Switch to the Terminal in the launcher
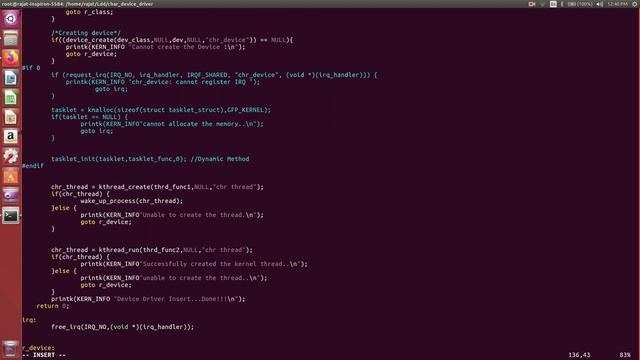Image resolution: width=640 pixels, height=360 pixels. (11, 216)
